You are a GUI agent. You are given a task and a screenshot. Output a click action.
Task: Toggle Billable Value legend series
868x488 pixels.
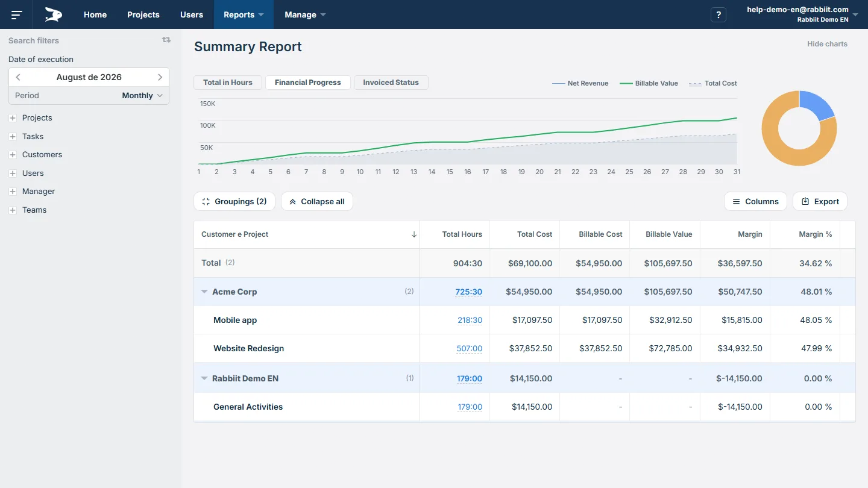(x=649, y=83)
